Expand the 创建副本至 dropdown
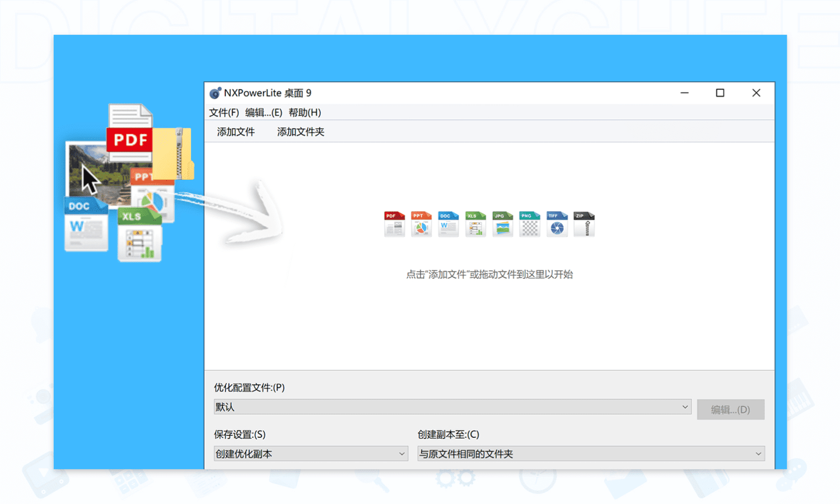Image resolution: width=840 pixels, height=504 pixels. (x=591, y=454)
